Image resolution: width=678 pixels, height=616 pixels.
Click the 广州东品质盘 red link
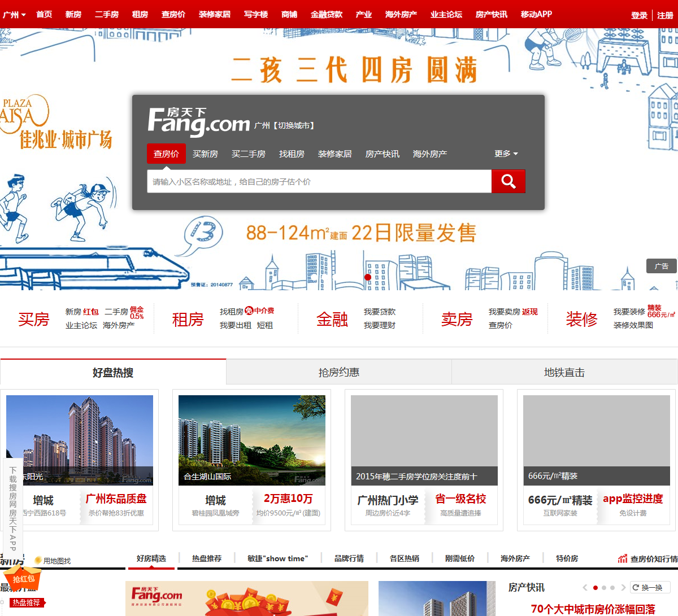point(116,499)
